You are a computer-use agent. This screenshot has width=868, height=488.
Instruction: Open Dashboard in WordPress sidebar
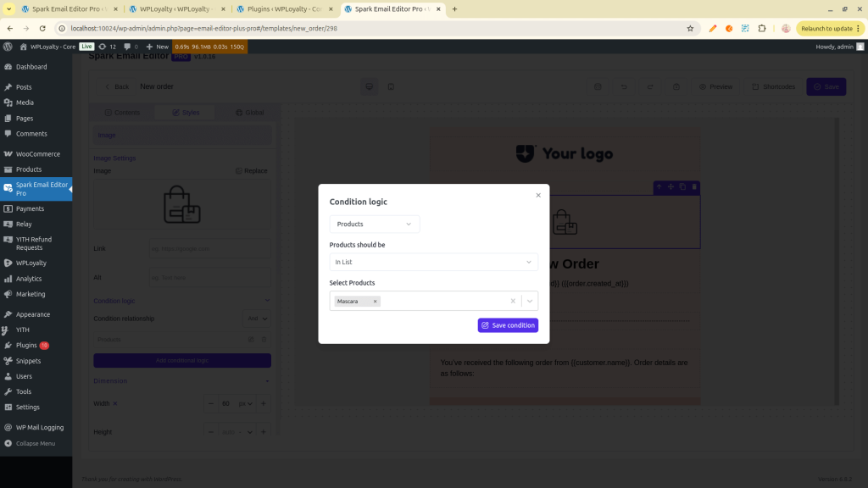coord(31,67)
